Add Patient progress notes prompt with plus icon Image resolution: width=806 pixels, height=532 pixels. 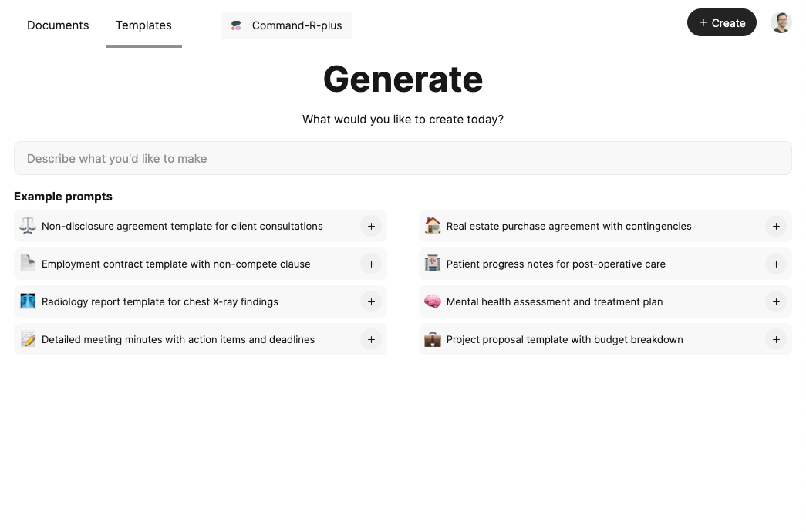[776, 264]
